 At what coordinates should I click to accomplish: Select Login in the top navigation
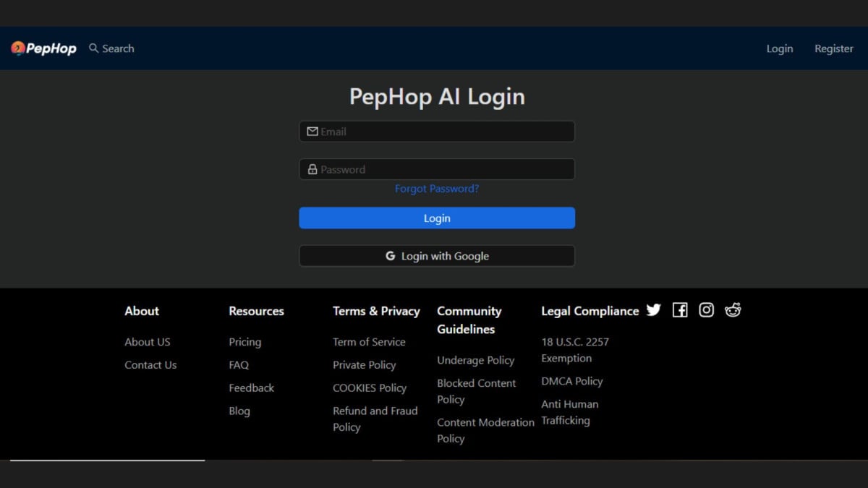[x=779, y=48]
